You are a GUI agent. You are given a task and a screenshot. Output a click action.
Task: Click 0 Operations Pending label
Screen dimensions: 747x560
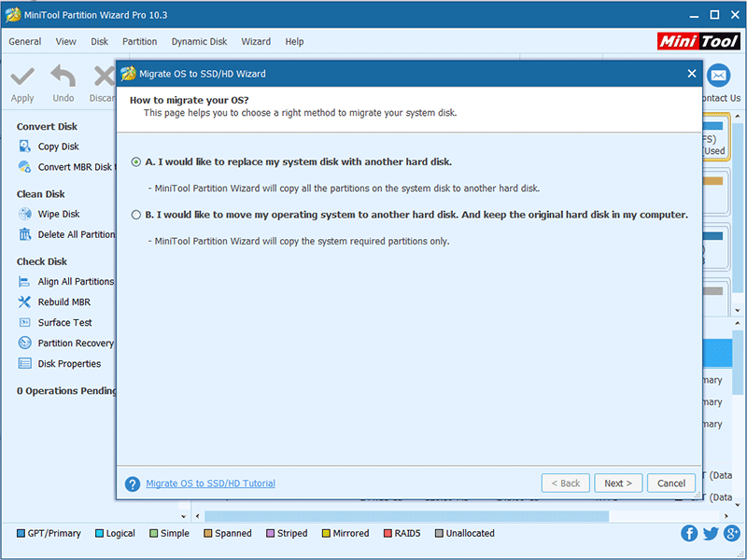coord(66,391)
